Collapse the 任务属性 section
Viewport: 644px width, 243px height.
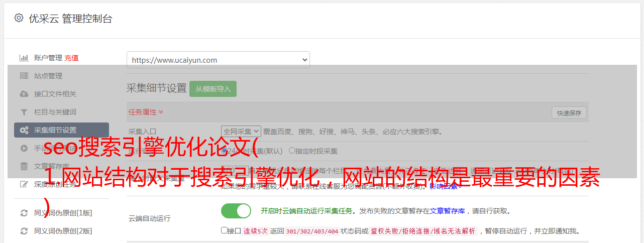pyautogui.click(x=146, y=111)
